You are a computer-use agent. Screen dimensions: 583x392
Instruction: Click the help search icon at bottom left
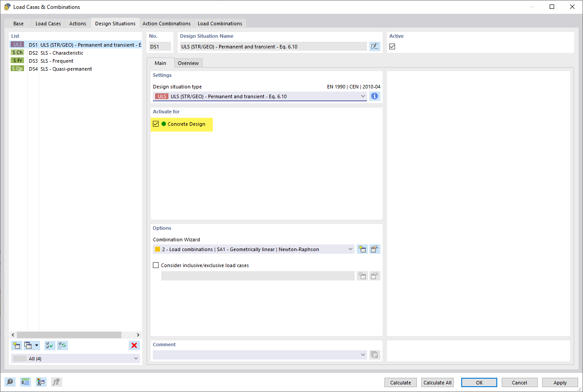[9, 382]
